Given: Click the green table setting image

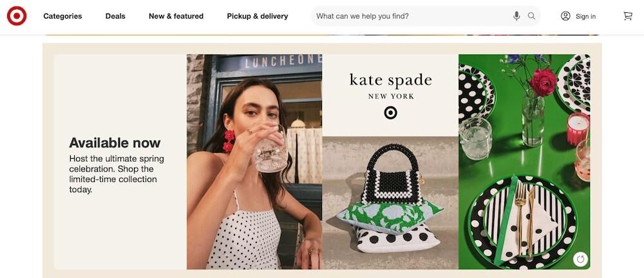Looking at the screenshot, I should coord(524,162).
